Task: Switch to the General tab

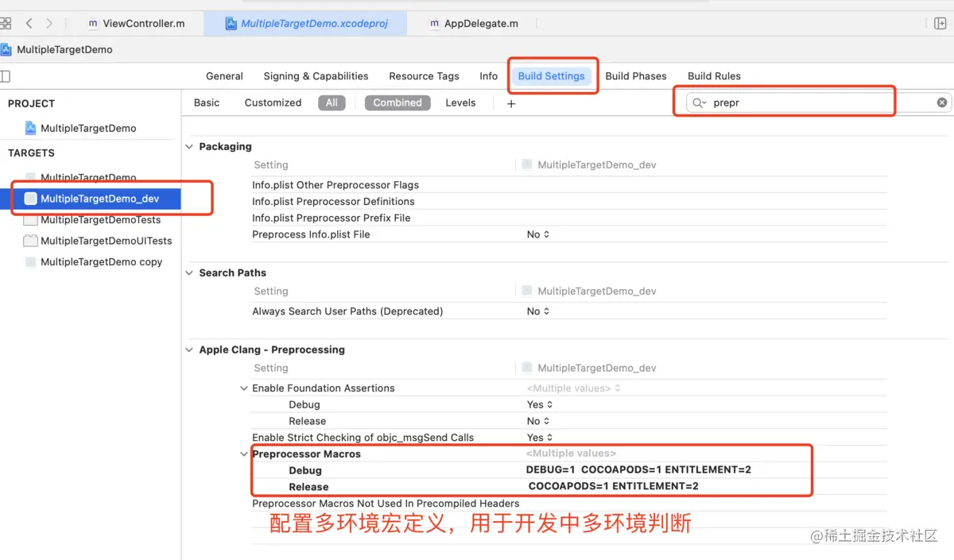Action: point(224,76)
